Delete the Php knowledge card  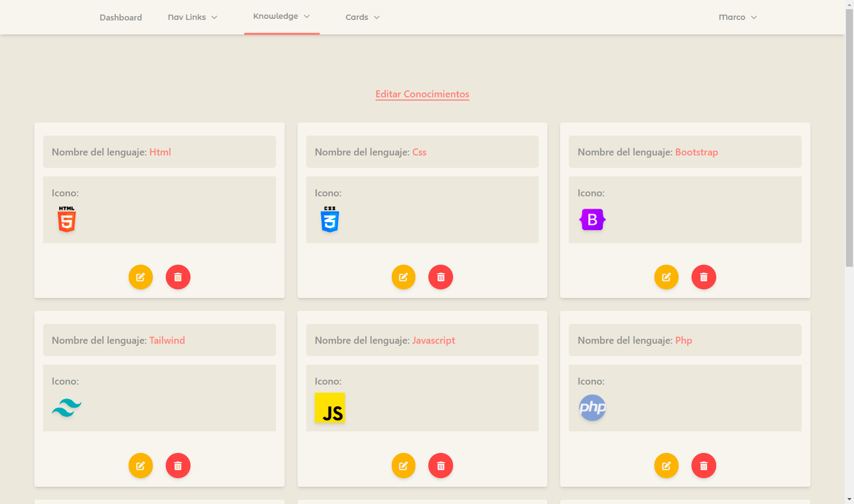pyautogui.click(x=704, y=465)
